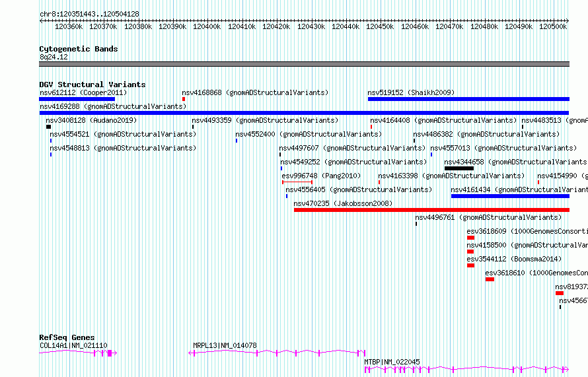Click the MRPL13 gene model glyph
The image size is (588, 377).
(x=277, y=353)
